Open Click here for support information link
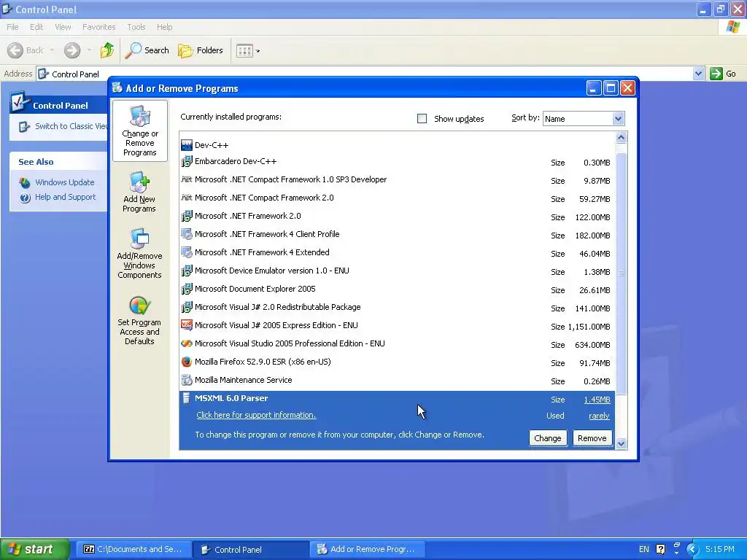Image resolution: width=747 pixels, height=560 pixels. click(256, 415)
